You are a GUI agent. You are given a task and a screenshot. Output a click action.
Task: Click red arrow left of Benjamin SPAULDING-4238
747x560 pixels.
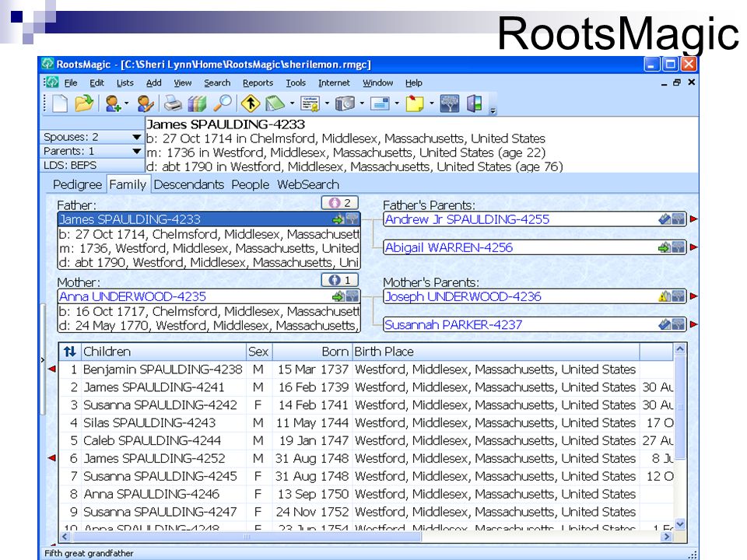coord(52,369)
